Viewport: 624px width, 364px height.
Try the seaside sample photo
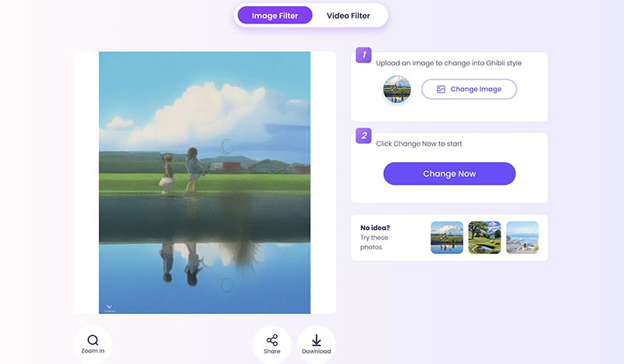[x=522, y=238]
